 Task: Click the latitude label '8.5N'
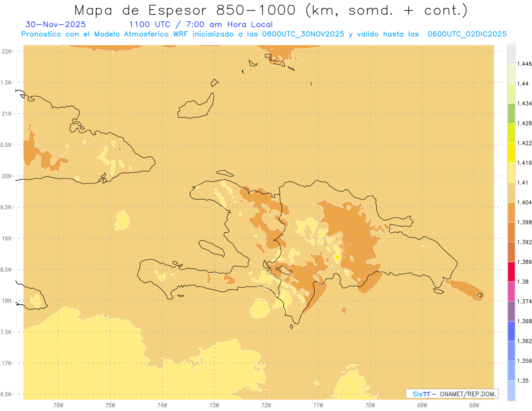click(x=6, y=270)
